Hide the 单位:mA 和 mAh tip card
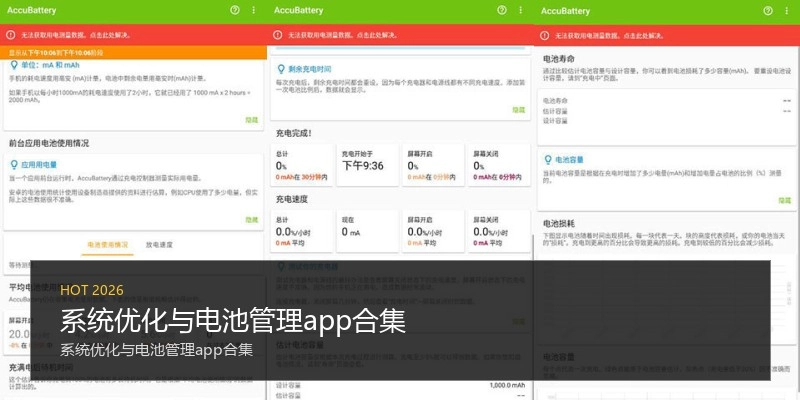Image resolution: width=800 pixels, height=400 pixels. [252, 120]
